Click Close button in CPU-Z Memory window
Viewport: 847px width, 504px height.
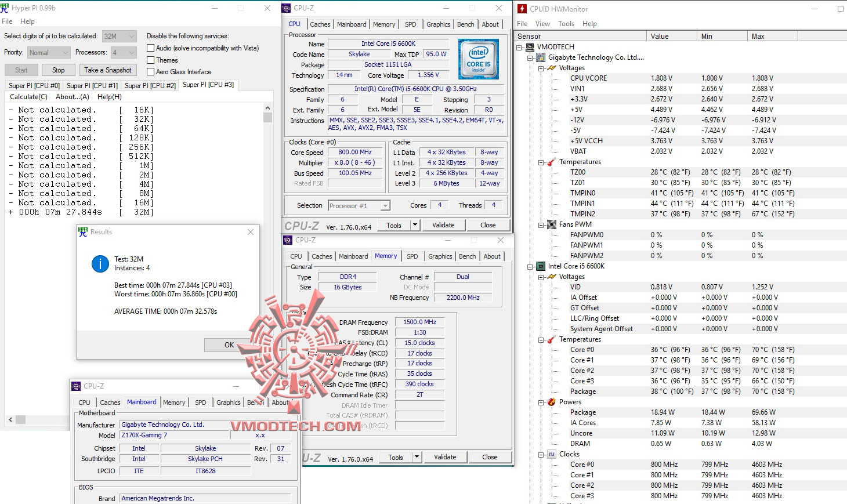pos(490,457)
